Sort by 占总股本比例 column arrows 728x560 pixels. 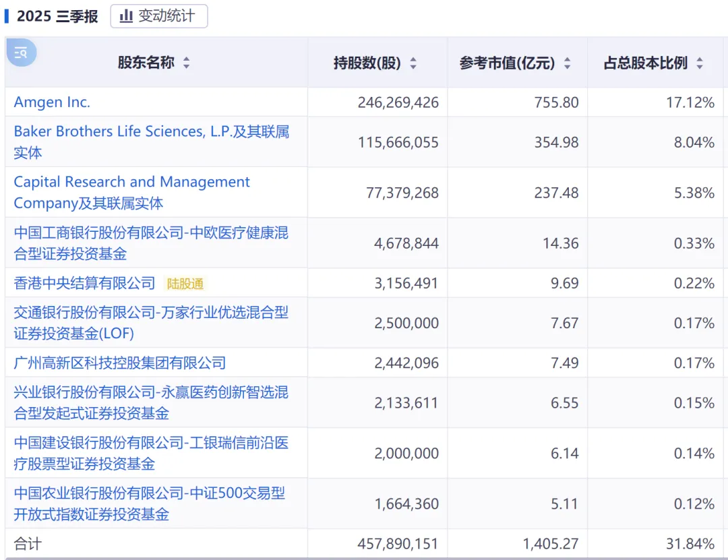point(700,63)
